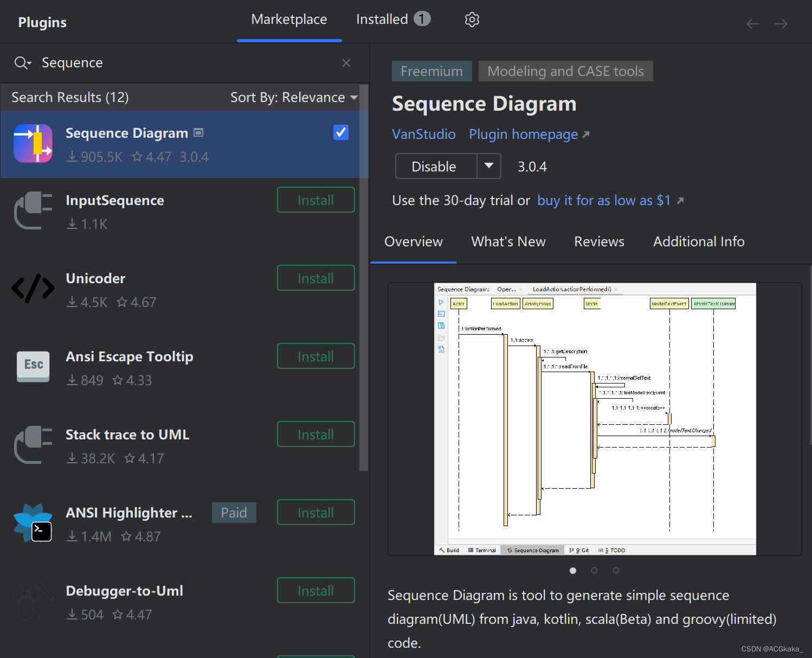The width and height of the screenshot is (812, 658).
Task: Show the first screenshot carousel dot
Action: point(573,571)
